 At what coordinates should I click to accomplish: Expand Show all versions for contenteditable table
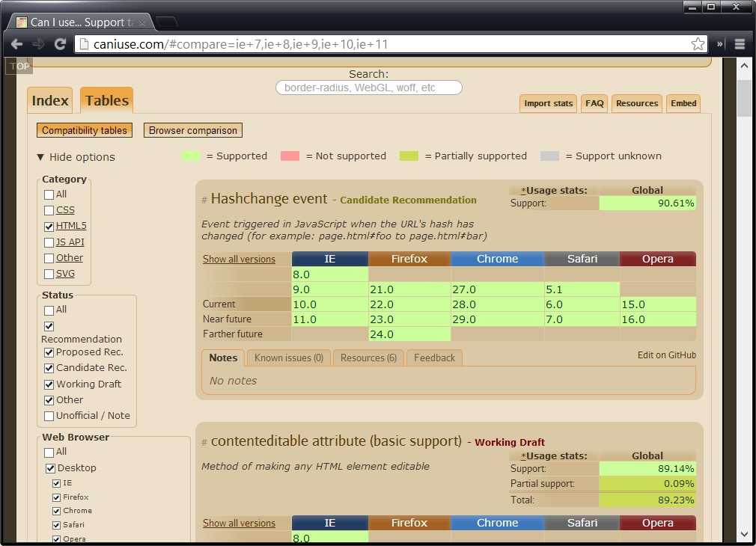[x=239, y=524]
